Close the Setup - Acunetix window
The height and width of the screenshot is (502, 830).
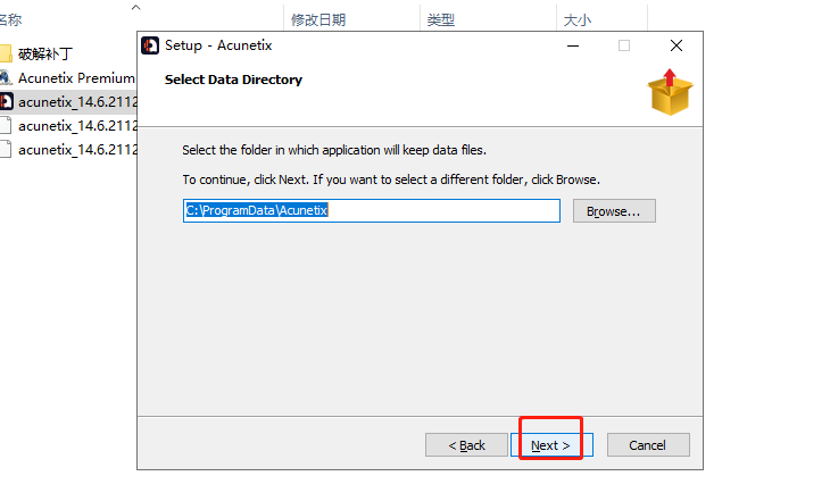coord(676,46)
